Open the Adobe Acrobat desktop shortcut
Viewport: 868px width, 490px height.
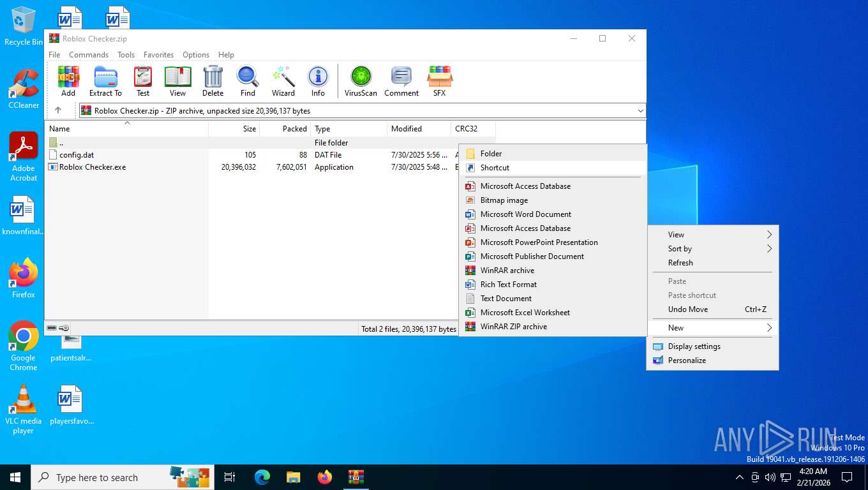coord(24,157)
